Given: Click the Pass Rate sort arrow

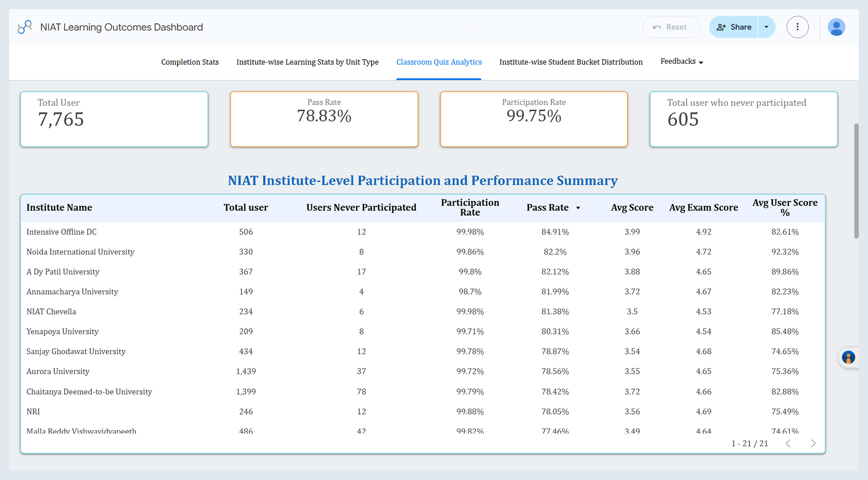Looking at the screenshot, I should click(578, 208).
